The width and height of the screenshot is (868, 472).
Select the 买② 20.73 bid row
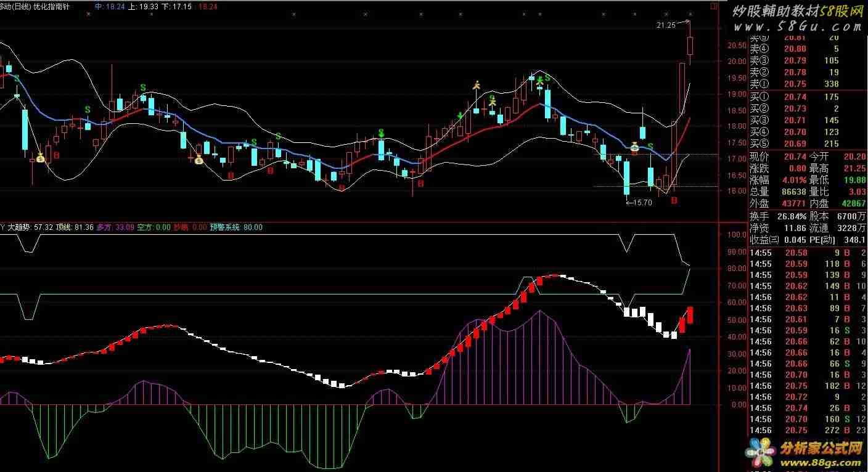(808, 108)
